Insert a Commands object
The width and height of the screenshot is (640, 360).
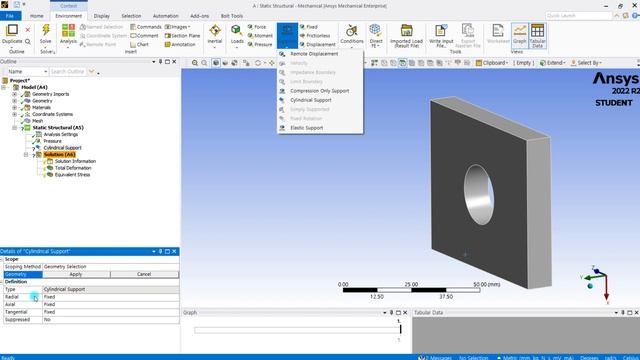[x=146, y=27]
